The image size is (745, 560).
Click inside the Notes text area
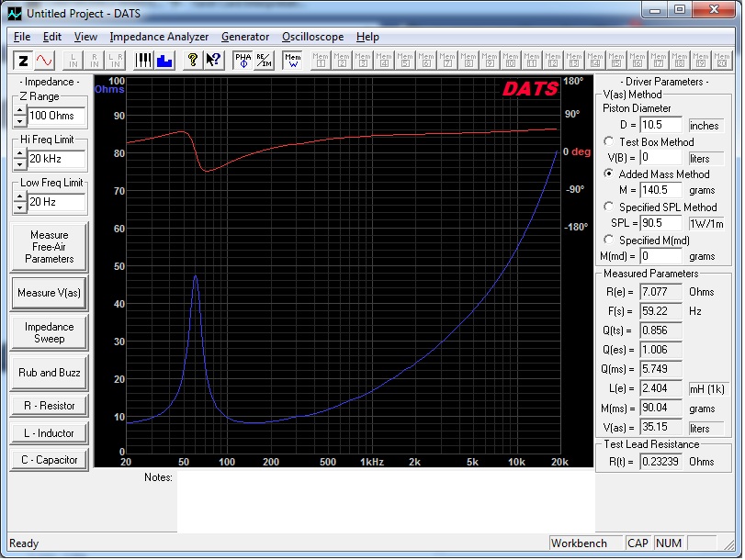(386, 501)
